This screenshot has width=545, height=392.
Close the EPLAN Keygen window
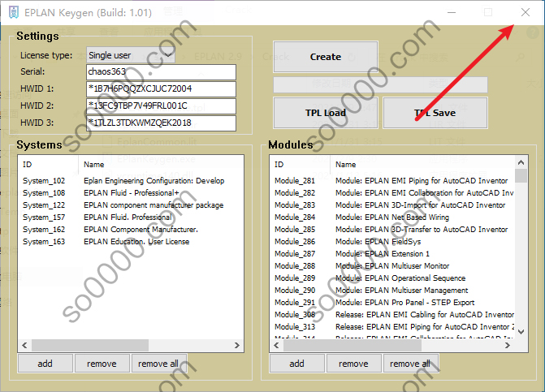tap(526, 12)
